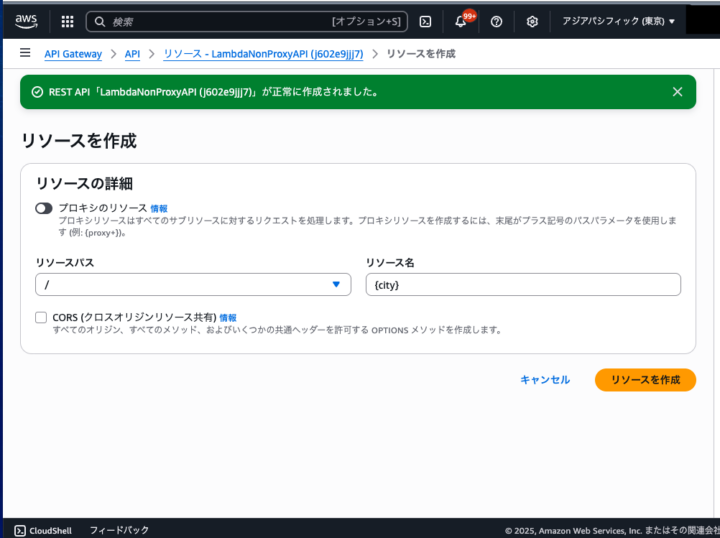
Task: Go to API Gateway breadcrumb
Action: point(73,53)
